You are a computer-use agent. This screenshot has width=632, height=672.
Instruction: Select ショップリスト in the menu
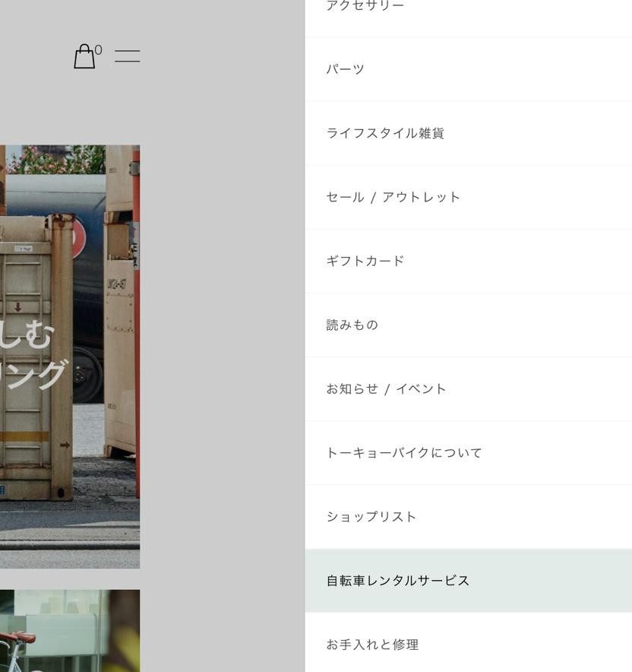coord(371,516)
